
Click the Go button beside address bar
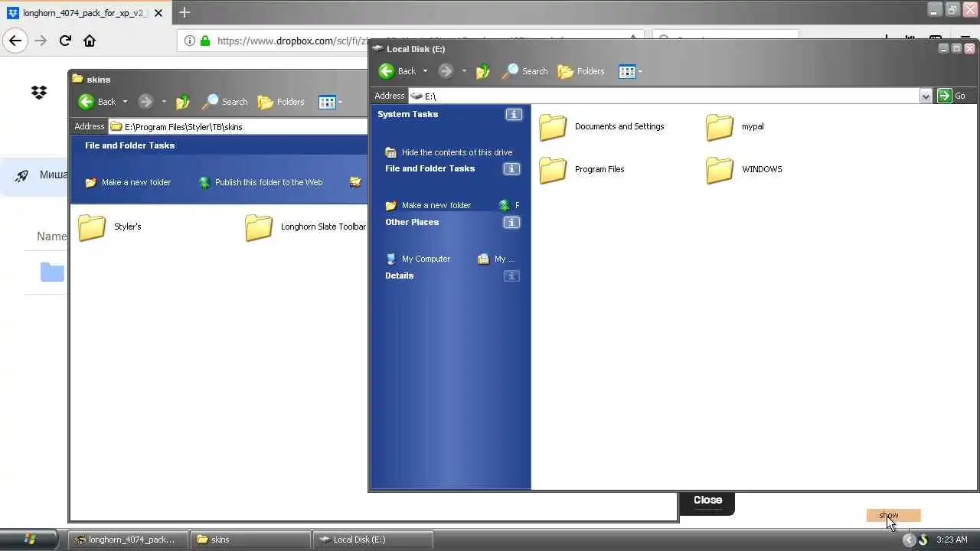(953, 96)
